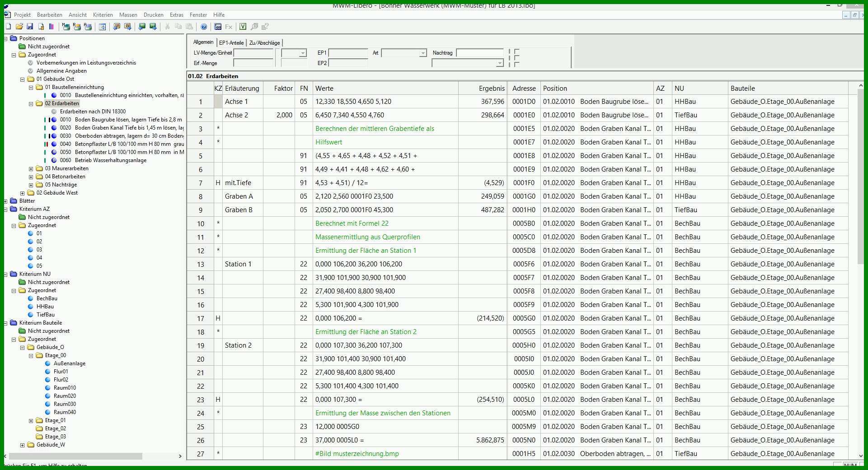
Task: Open the dropdown below the Nachtrag field
Action: click(499, 63)
